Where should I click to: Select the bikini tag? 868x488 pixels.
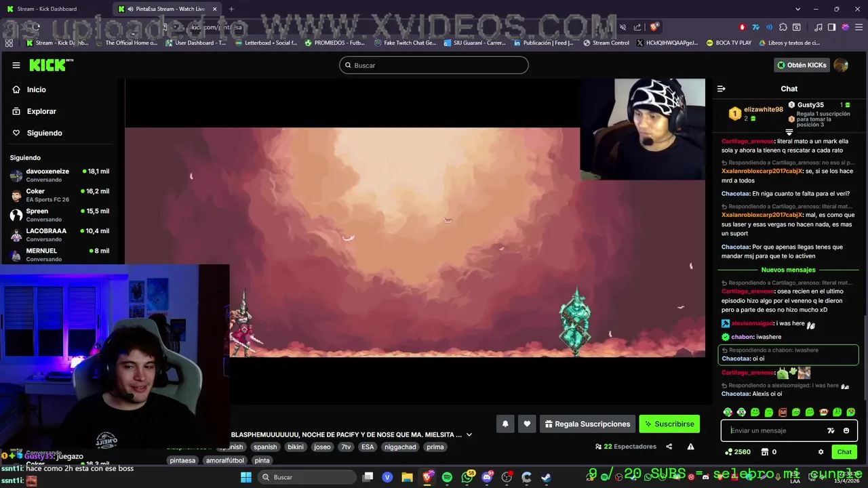(296, 447)
